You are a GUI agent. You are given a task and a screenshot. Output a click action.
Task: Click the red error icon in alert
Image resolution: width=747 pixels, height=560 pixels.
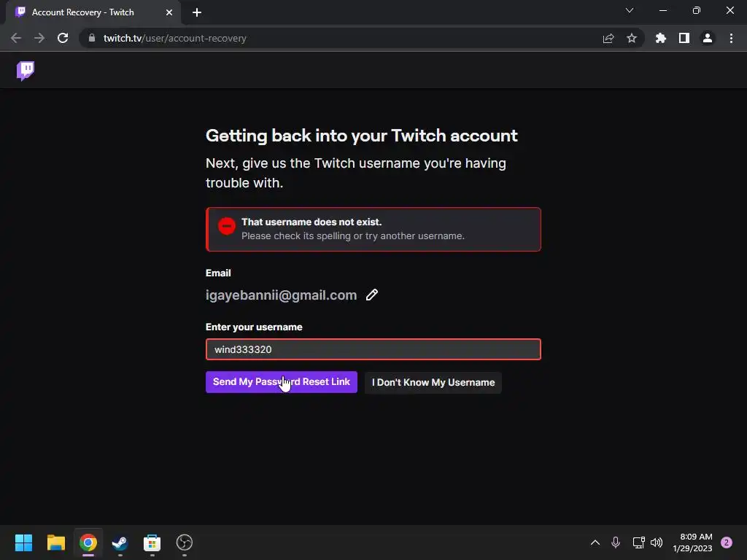[x=226, y=226]
